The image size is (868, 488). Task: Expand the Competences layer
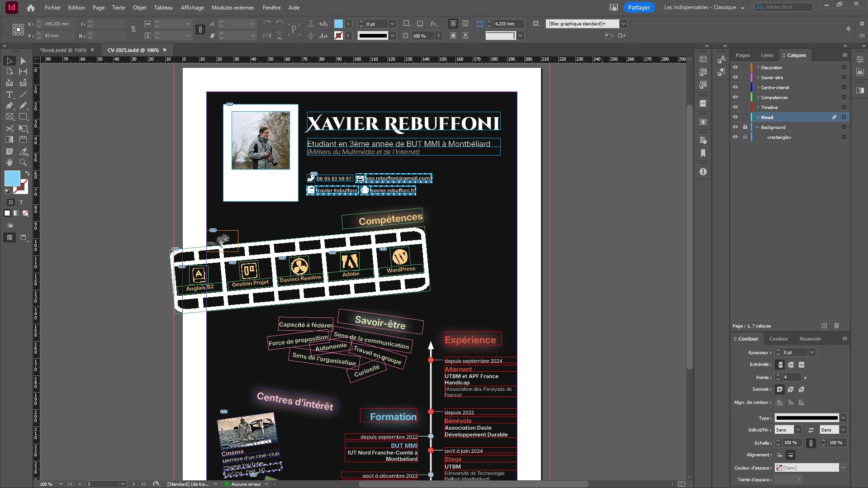coord(758,97)
